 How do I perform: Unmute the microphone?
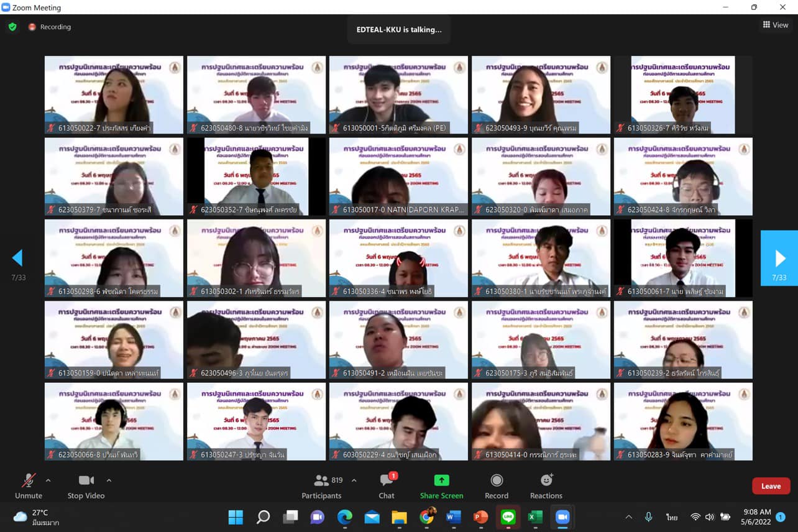click(29, 486)
